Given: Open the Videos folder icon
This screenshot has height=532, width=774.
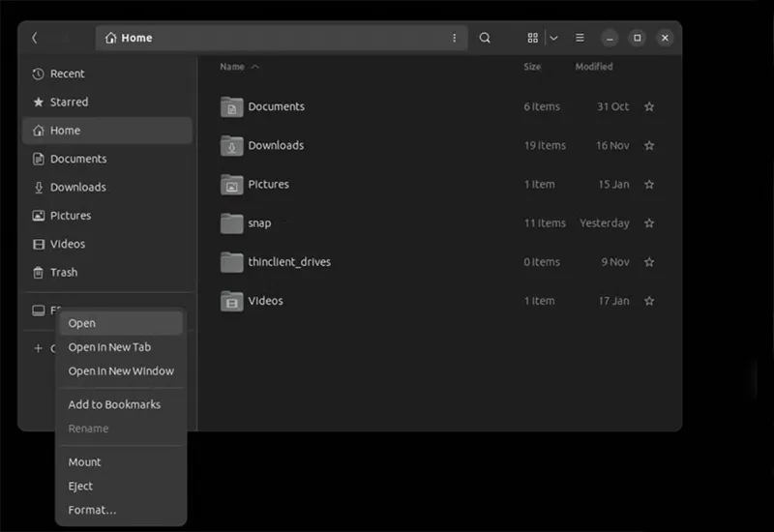Looking at the screenshot, I should (231, 301).
